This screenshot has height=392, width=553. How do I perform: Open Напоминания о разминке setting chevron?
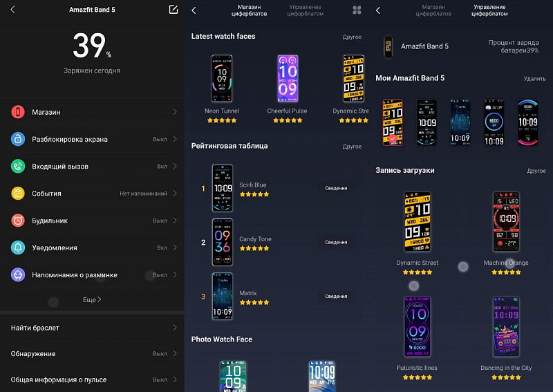click(175, 275)
